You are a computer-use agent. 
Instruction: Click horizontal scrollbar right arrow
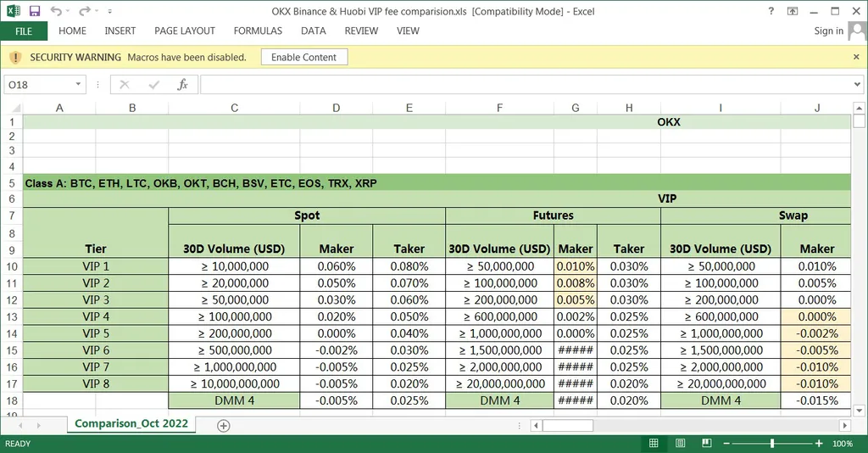point(844,425)
